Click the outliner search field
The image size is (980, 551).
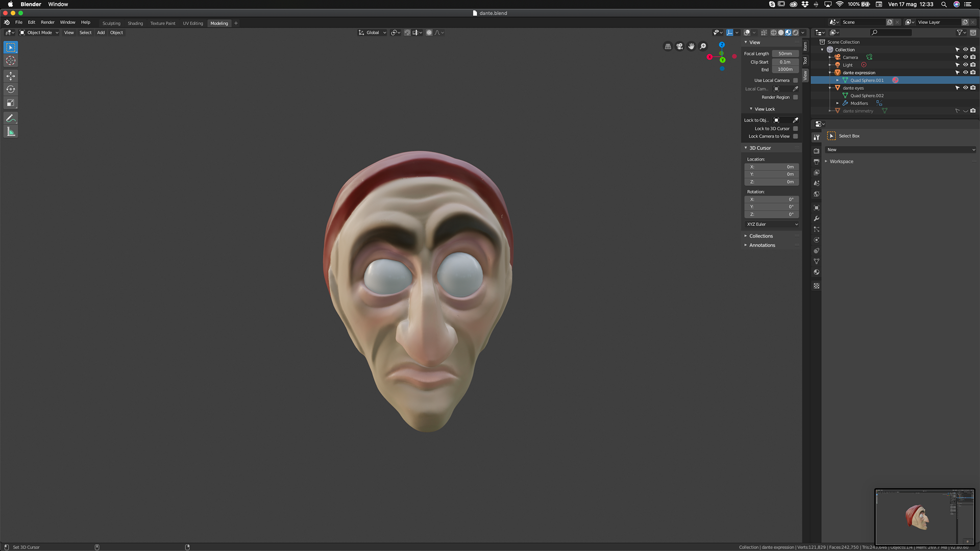click(x=891, y=33)
